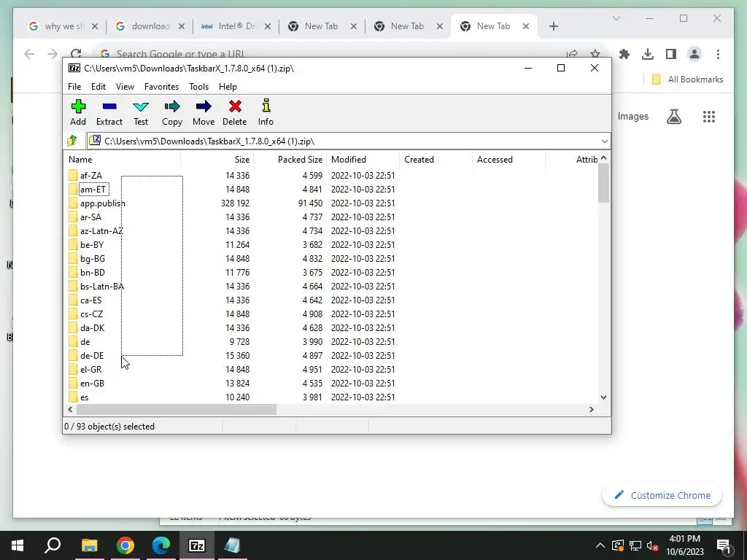This screenshot has width=747, height=560.
Task: Sort by Size column header
Action: pos(217,160)
